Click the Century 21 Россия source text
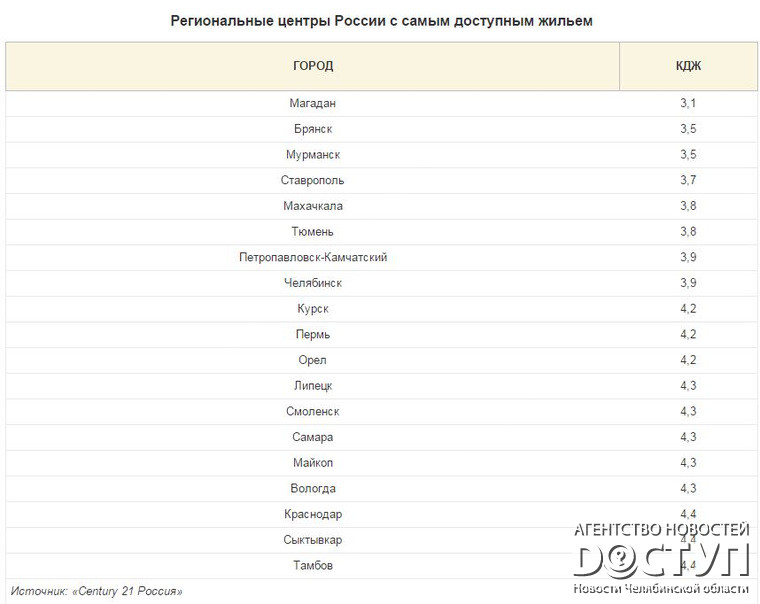The height and width of the screenshot is (604, 760). (x=126, y=591)
